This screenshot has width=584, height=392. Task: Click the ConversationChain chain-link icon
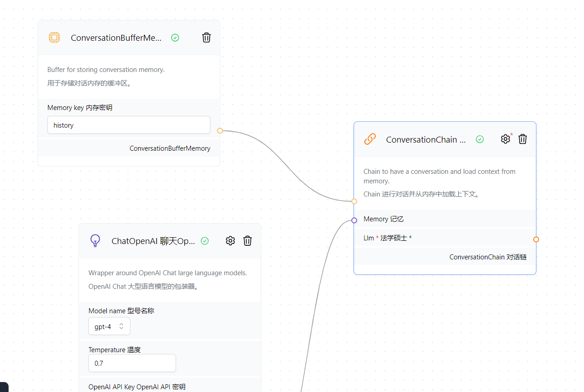[370, 139]
